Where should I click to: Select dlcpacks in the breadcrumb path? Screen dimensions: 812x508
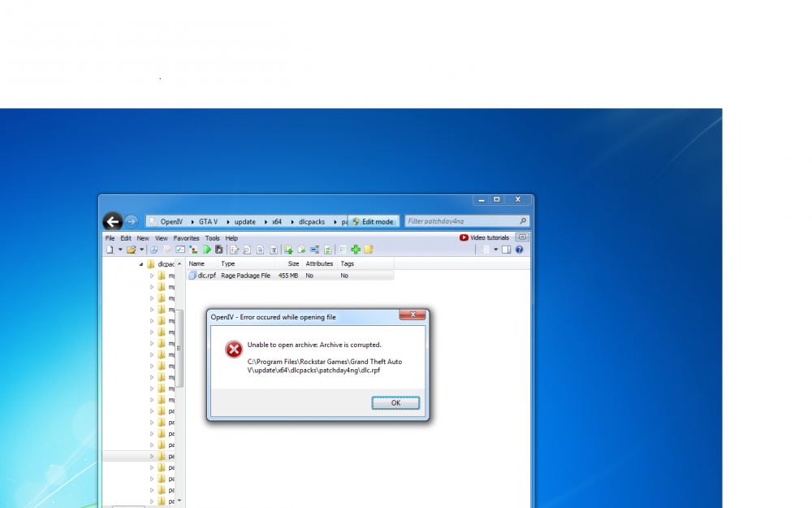[x=312, y=221]
